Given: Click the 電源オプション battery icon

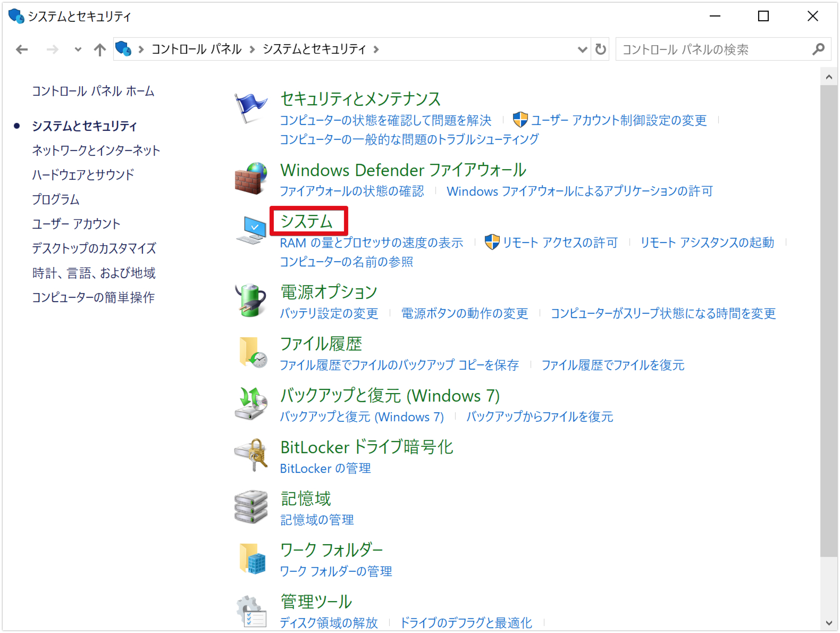Looking at the screenshot, I should pyautogui.click(x=251, y=301).
